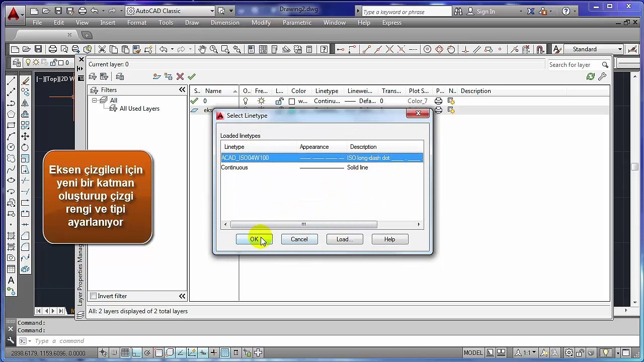The height and width of the screenshot is (362, 644).
Task: Toggle Ortho Mode in status bar
Action: [136, 352]
